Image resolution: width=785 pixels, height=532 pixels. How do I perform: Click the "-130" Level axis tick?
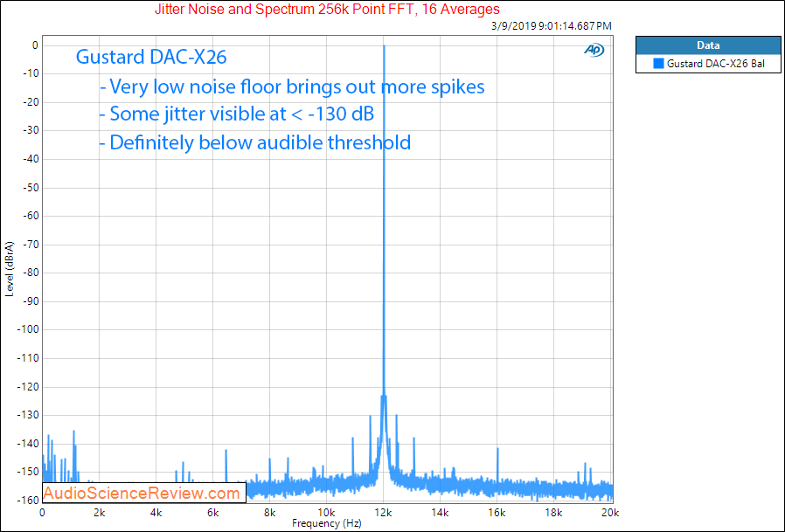click(26, 416)
